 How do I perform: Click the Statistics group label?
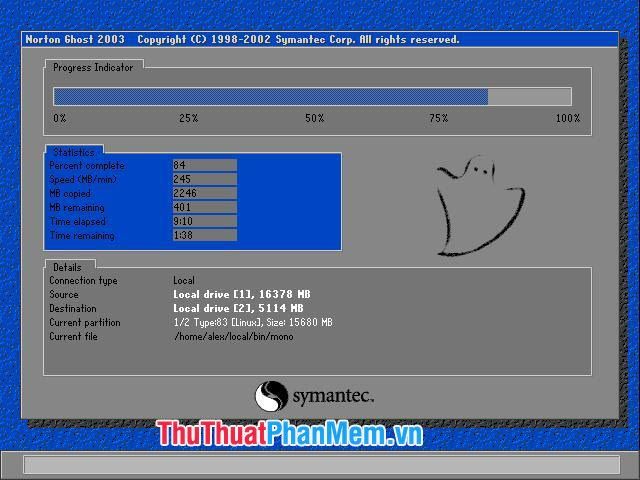tap(74, 152)
